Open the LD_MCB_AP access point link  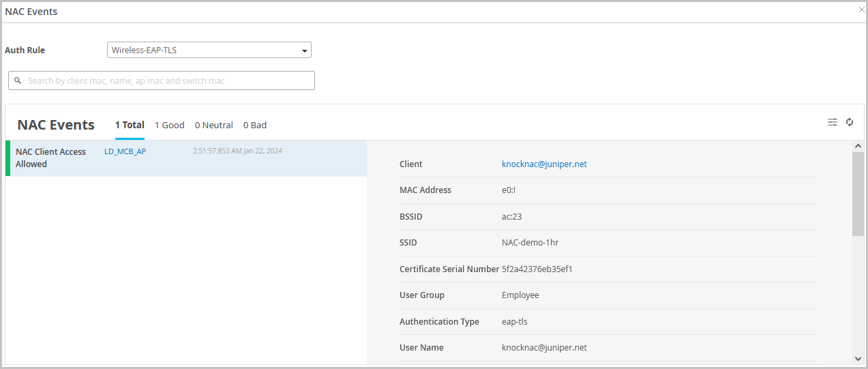(125, 151)
